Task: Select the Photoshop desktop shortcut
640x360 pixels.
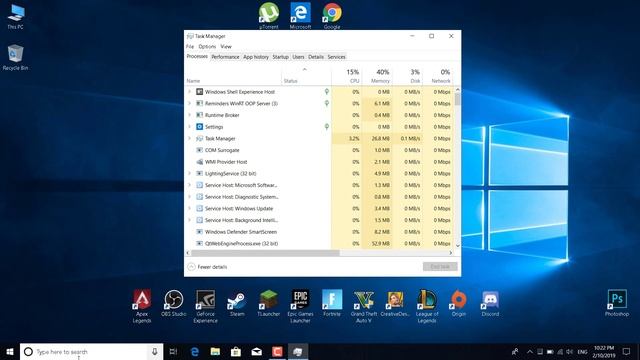Action: pos(617,303)
